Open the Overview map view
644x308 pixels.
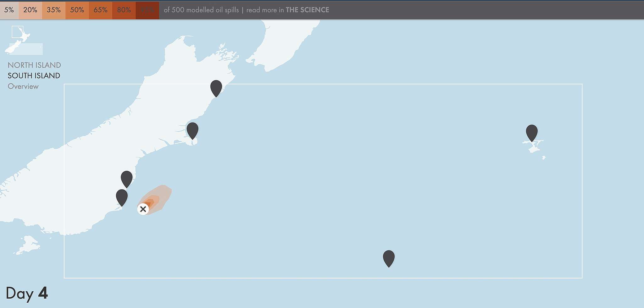23,86
